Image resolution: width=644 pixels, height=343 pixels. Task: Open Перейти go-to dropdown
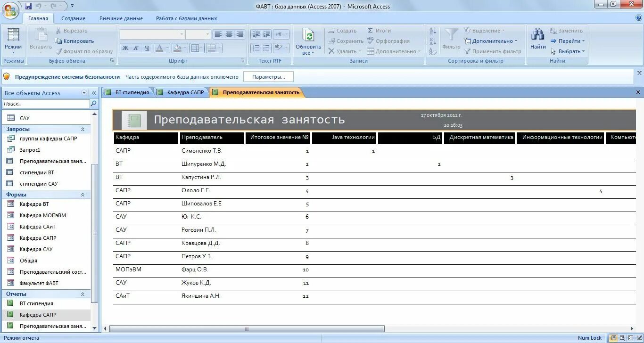pyautogui.click(x=568, y=41)
